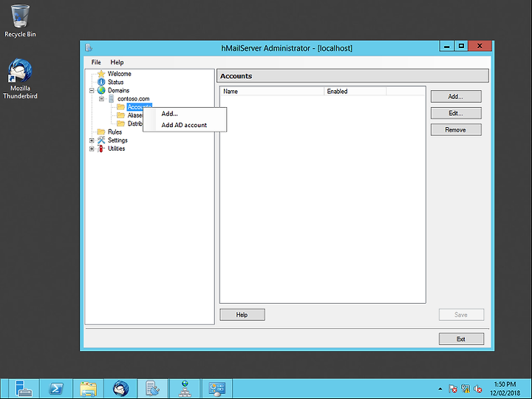Close the hMailServer Administrator window
Image resolution: width=532 pixels, height=399 pixels.
click(x=480, y=46)
